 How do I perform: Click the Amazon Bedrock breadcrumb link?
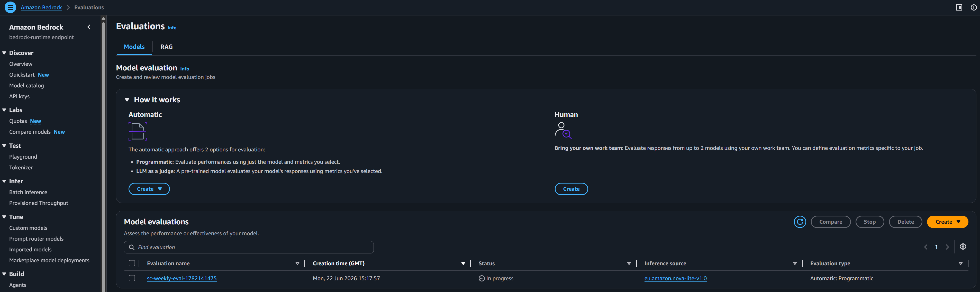tap(41, 8)
